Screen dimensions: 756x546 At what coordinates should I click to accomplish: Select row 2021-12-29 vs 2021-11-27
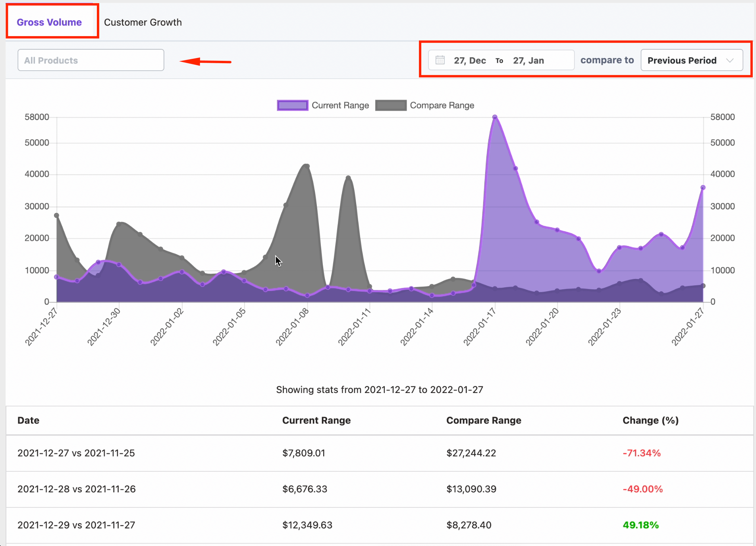[380, 525]
